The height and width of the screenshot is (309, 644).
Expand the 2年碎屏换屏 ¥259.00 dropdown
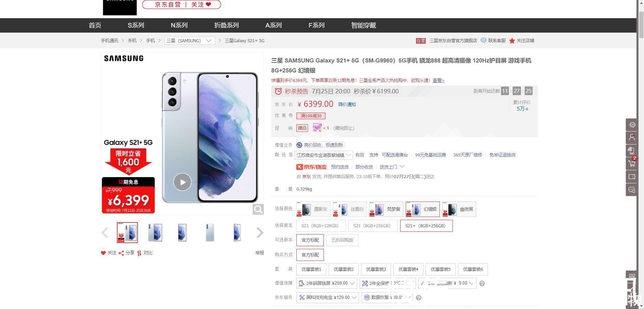tap(327, 283)
